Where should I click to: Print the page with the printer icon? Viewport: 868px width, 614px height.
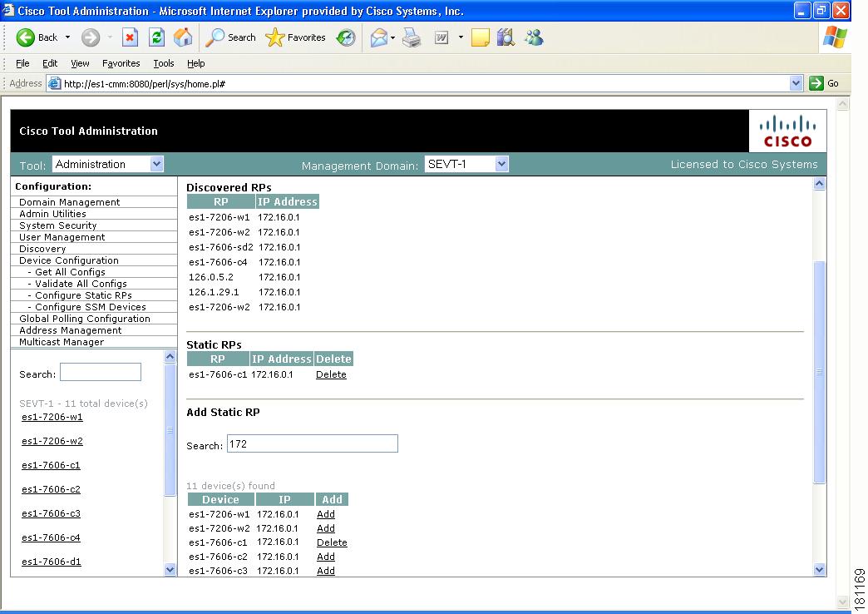pyautogui.click(x=412, y=37)
